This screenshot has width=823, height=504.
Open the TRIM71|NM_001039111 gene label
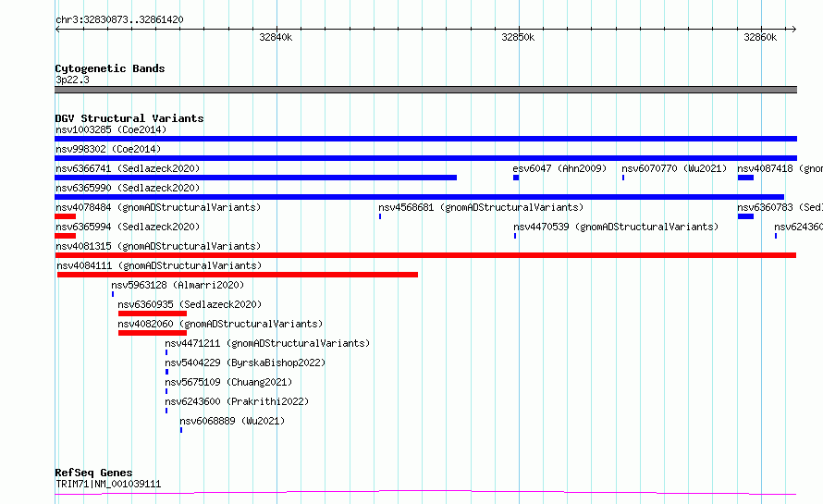coord(108,484)
